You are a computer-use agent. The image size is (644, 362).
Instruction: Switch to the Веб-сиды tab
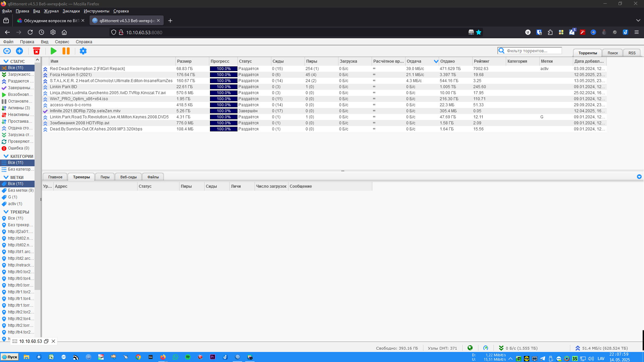click(128, 177)
